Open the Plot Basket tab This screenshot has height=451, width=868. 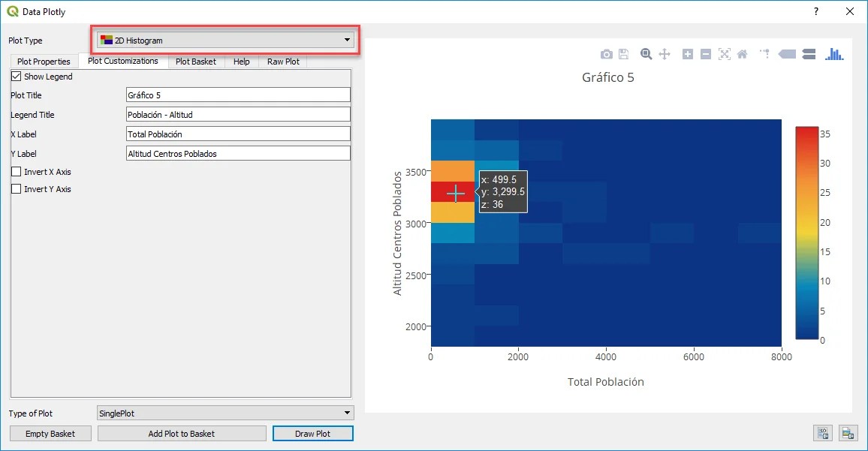click(196, 62)
